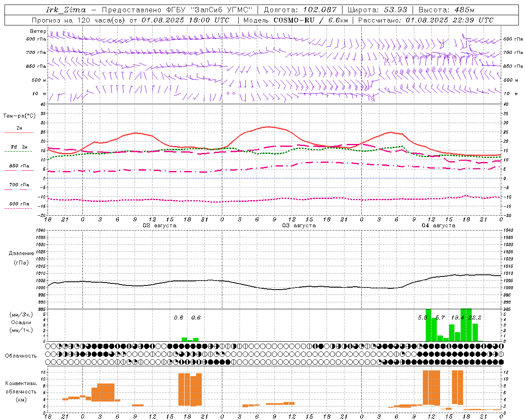
Task: Click the 'Осадки' precipitation label
Action: click(x=21, y=322)
